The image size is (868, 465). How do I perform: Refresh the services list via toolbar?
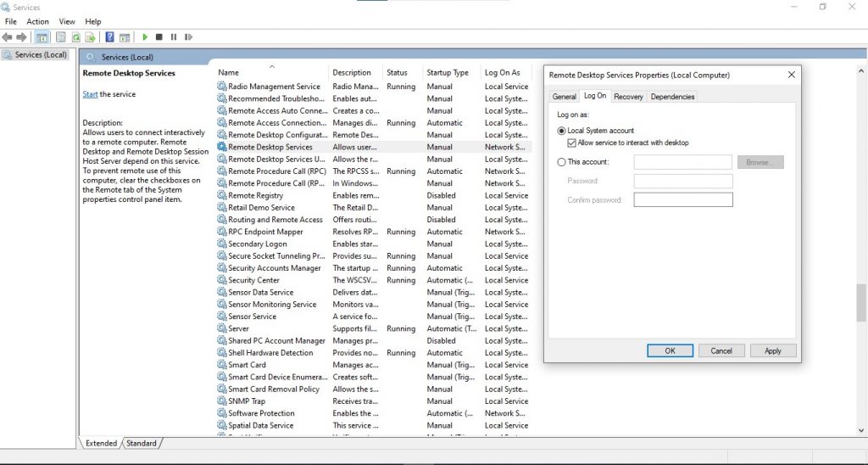tap(75, 37)
